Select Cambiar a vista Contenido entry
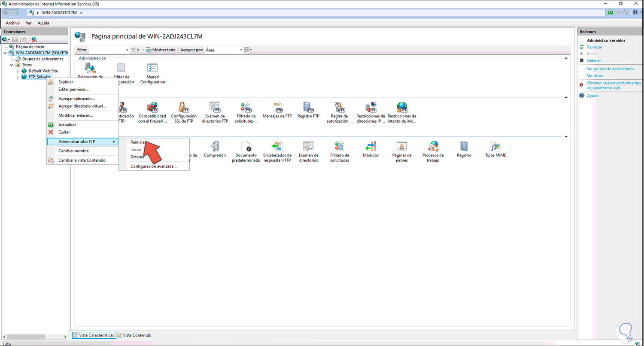 tap(82, 160)
